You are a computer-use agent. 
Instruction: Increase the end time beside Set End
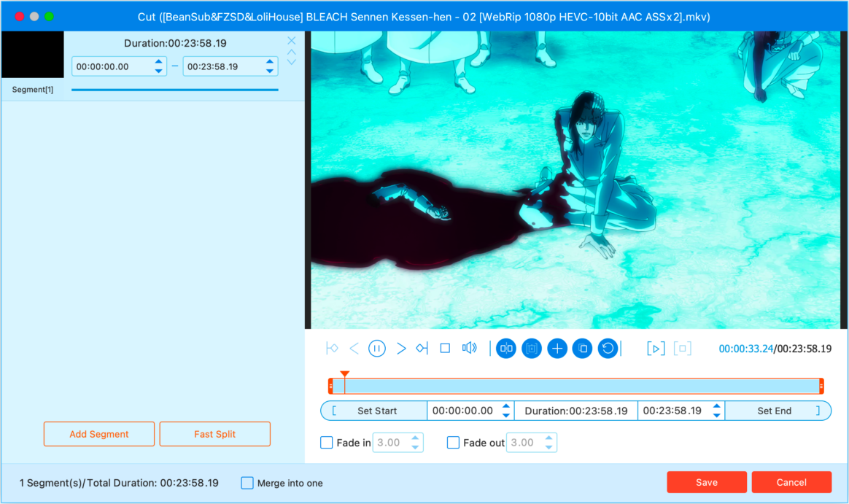click(716, 406)
